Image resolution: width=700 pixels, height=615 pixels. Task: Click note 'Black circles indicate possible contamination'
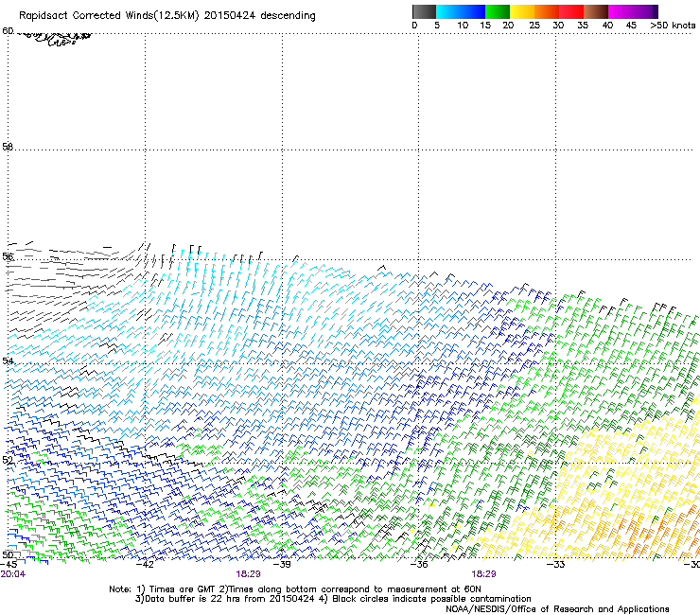[x=431, y=599]
